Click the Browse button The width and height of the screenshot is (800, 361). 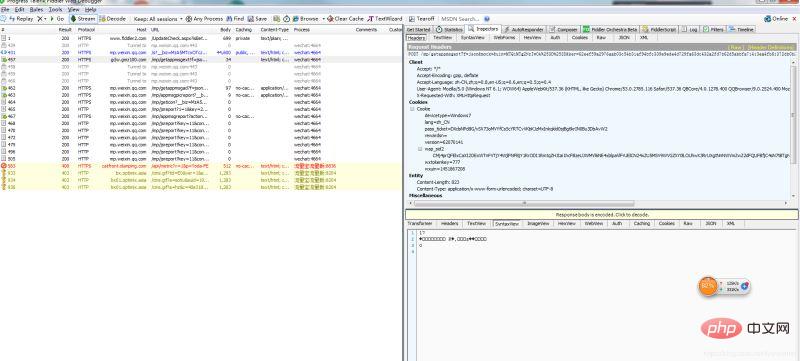[306, 19]
